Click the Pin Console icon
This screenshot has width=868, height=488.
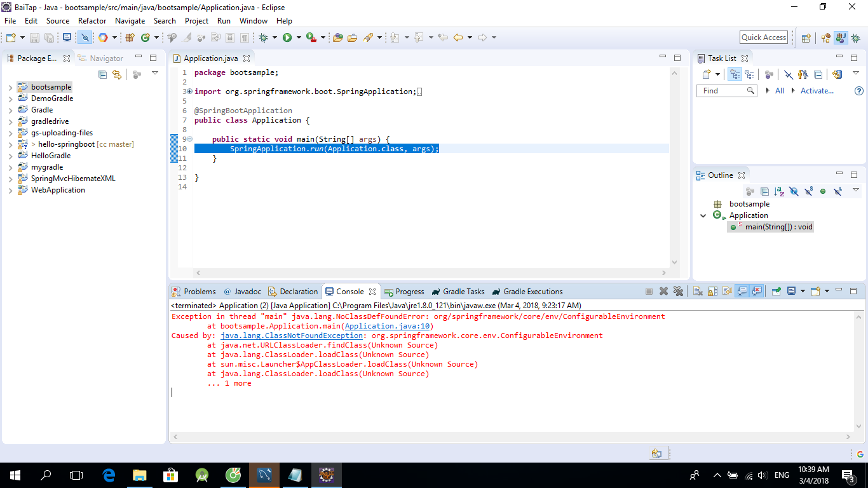pyautogui.click(x=776, y=292)
